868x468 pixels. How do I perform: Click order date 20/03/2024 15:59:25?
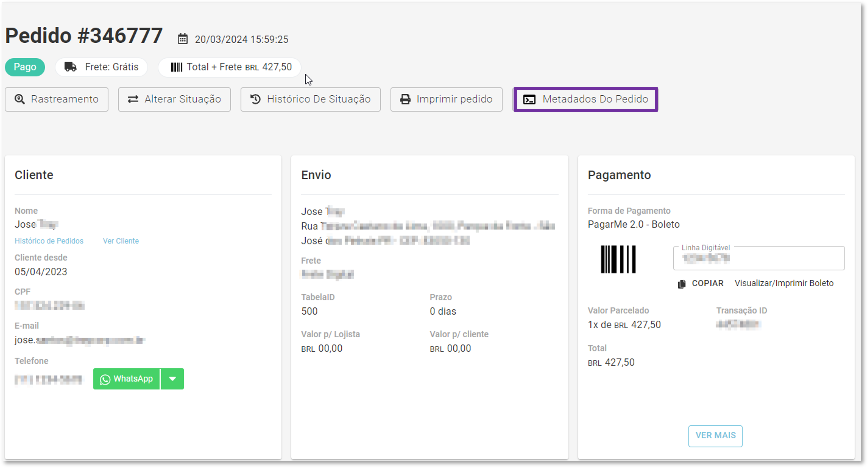point(241,39)
